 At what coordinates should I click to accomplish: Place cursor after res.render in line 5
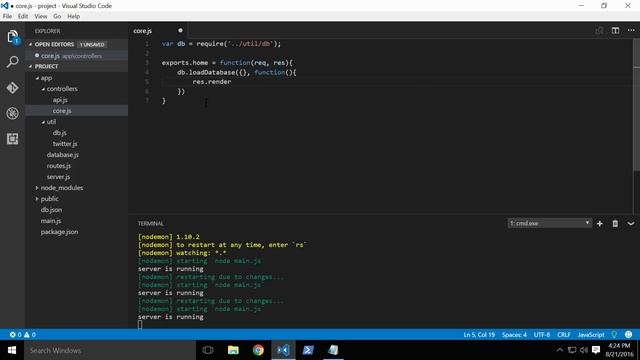[231, 82]
